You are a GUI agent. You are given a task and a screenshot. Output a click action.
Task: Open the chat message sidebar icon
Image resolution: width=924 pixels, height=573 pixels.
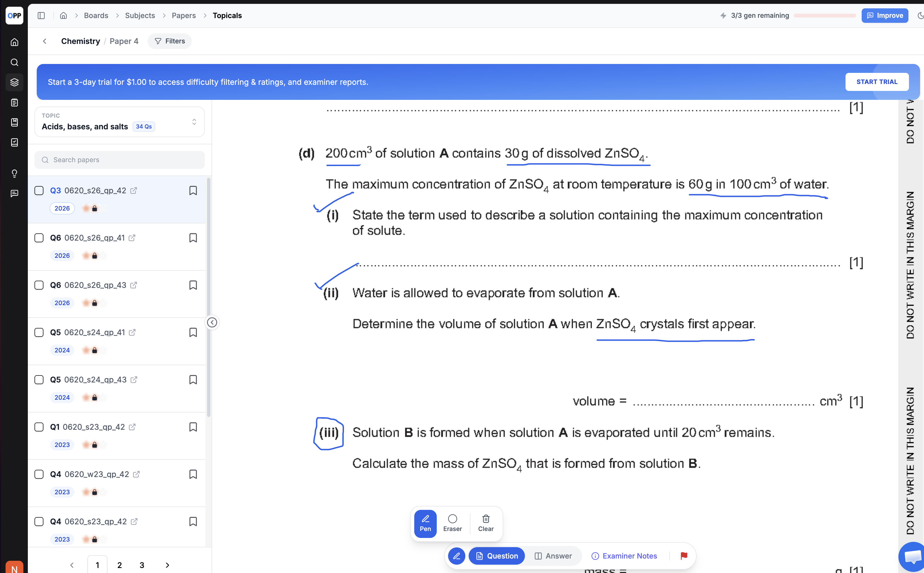[x=14, y=194]
